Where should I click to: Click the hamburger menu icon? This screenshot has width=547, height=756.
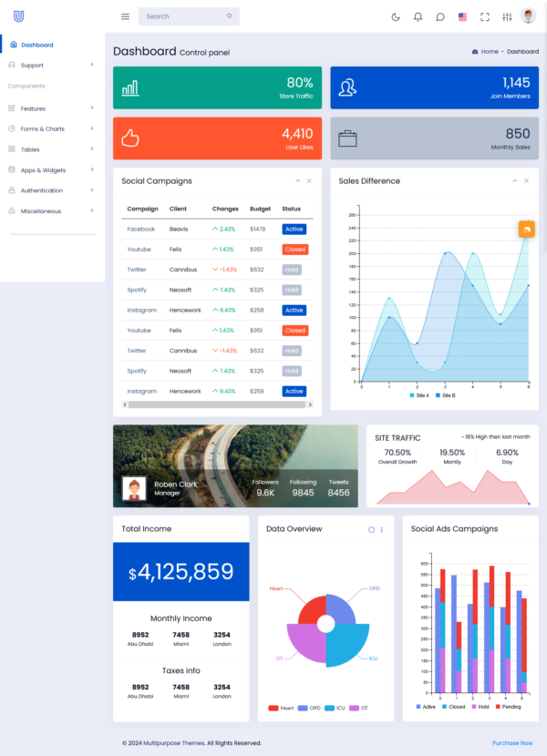tap(125, 16)
